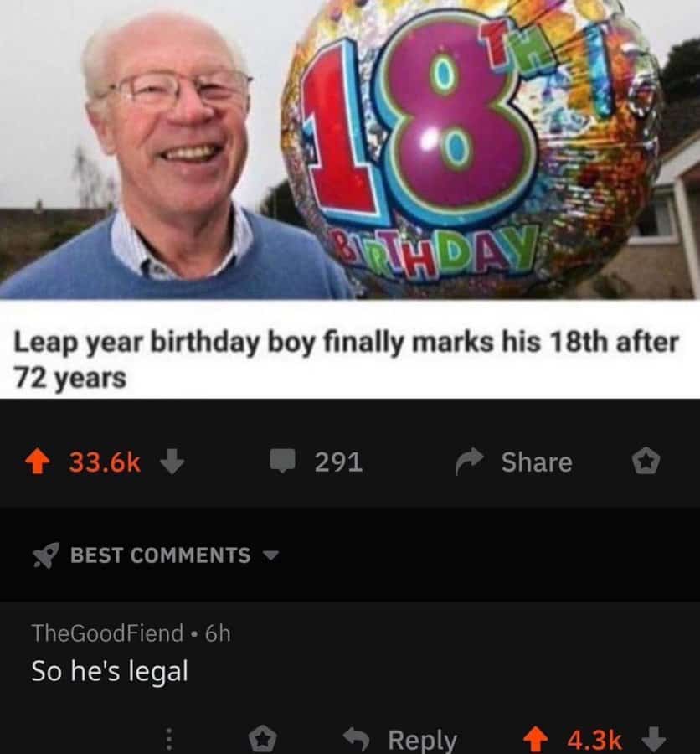Image resolution: width=700 pixels, height=754 pixels.
Task: Open TheGoodFiend user profile
Action: [107, 633]
